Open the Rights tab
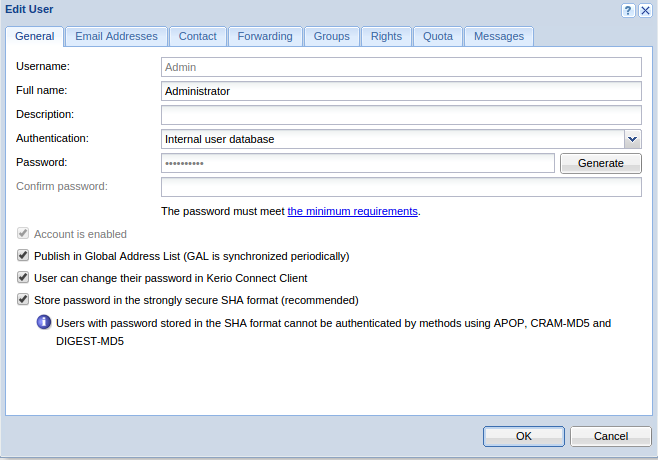Image resolution: width=658 pixels, height=460 pixels. [386, 37]
